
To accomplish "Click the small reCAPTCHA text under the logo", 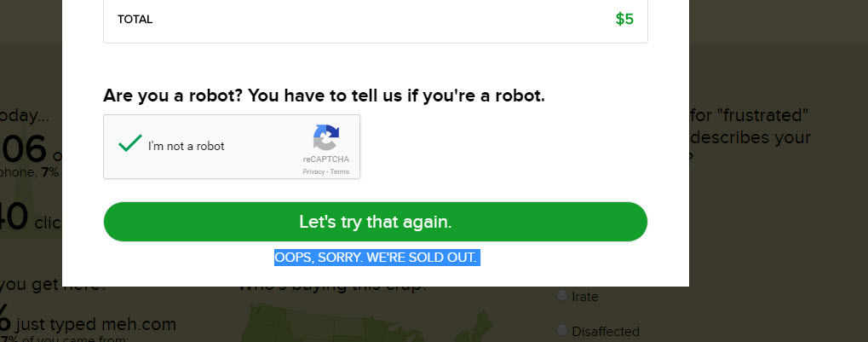I will click(x=325, y=159).
